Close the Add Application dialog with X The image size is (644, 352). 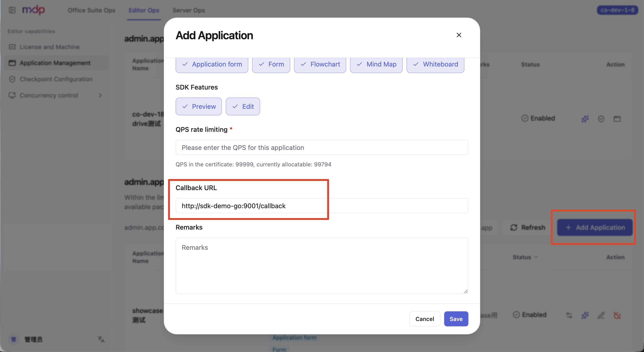pos(459,35)
